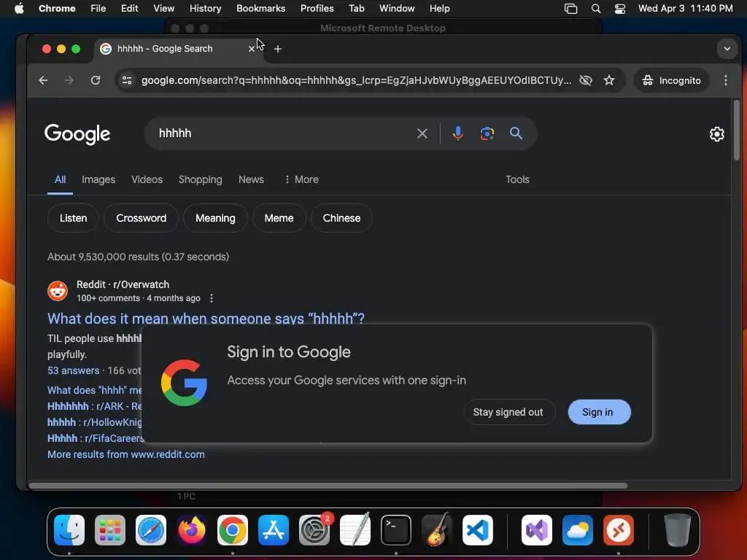Click the address bar URL

356,80
